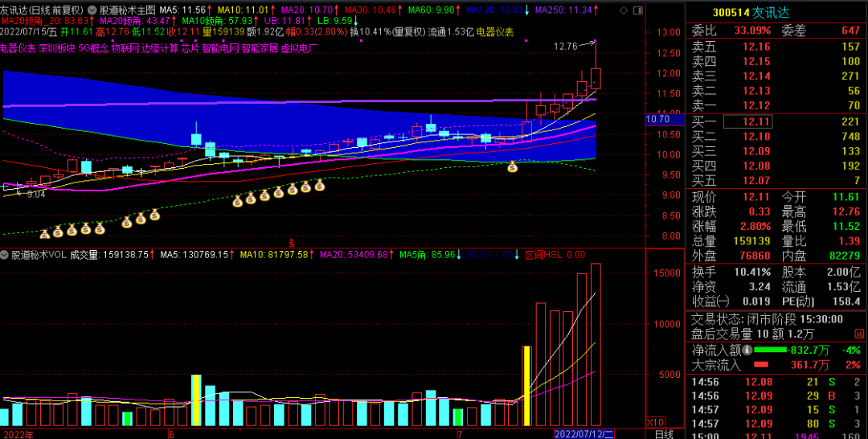Toggle the side panel icon beside diamond
The height and width of the screenshot is (439, 868).
click(637, 10)
